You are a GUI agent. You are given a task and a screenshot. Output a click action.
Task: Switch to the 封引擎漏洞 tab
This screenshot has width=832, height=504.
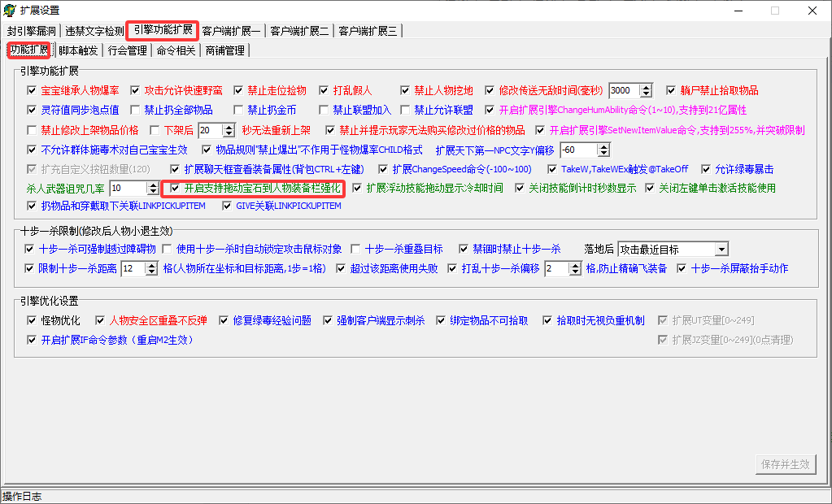(31, 32)
